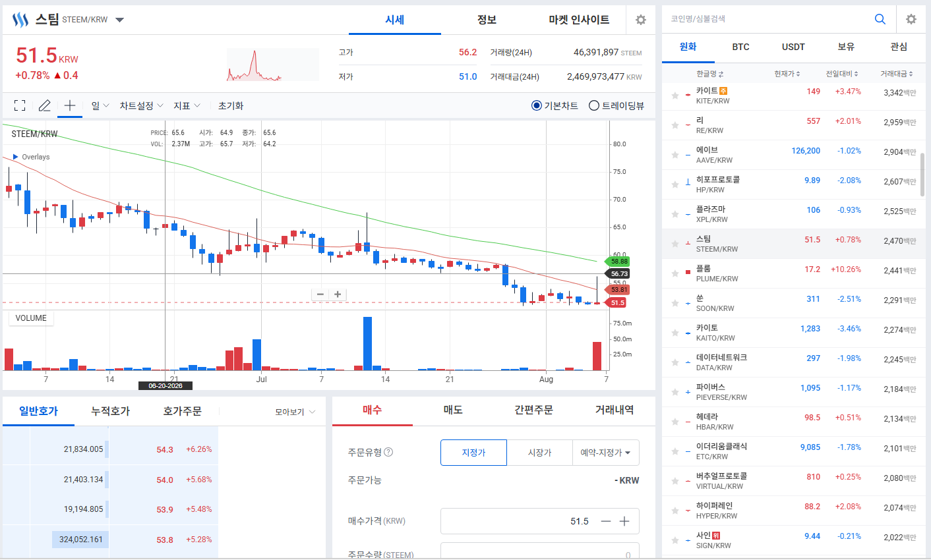931x560 pixels.
Task: Toggle fullscreen chart mode icon
Action: tap(20, 105)
